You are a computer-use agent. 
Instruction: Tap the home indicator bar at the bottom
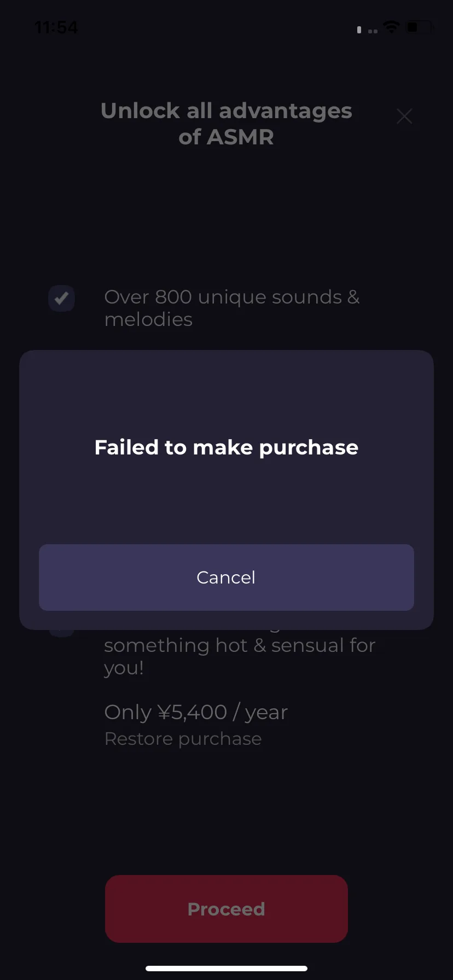click(226, 969)
